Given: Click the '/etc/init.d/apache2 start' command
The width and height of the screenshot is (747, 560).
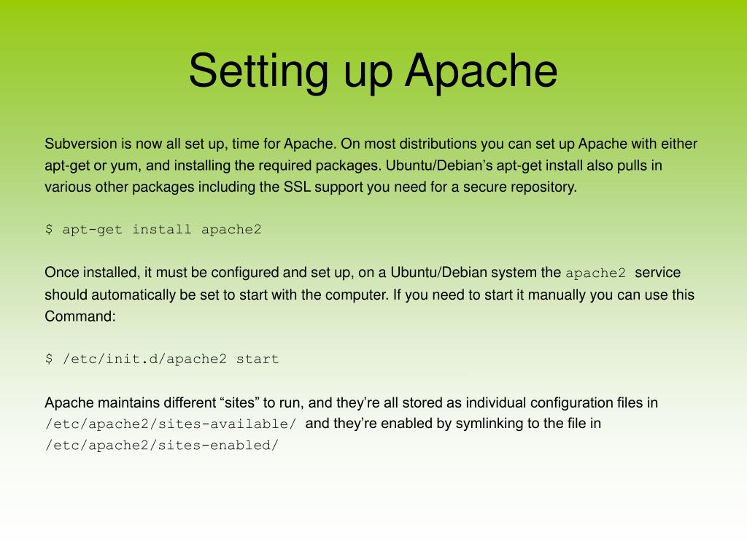Looking at the screenshot, I should [171, 359].
